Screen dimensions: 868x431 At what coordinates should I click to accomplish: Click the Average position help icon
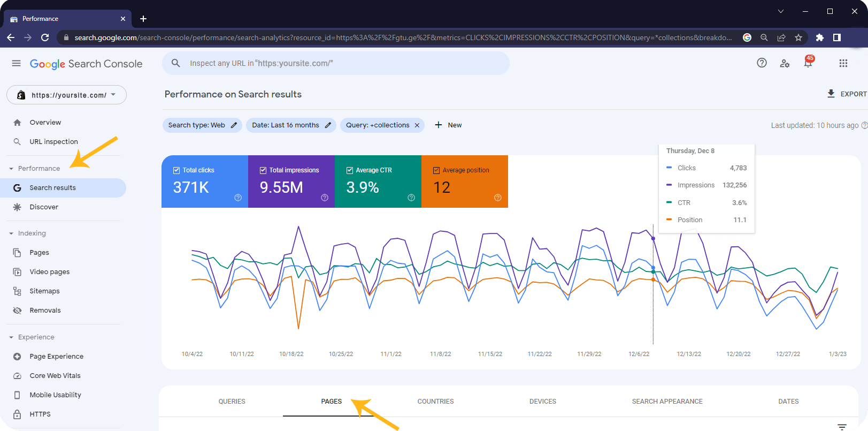click(x=498, y=198)
